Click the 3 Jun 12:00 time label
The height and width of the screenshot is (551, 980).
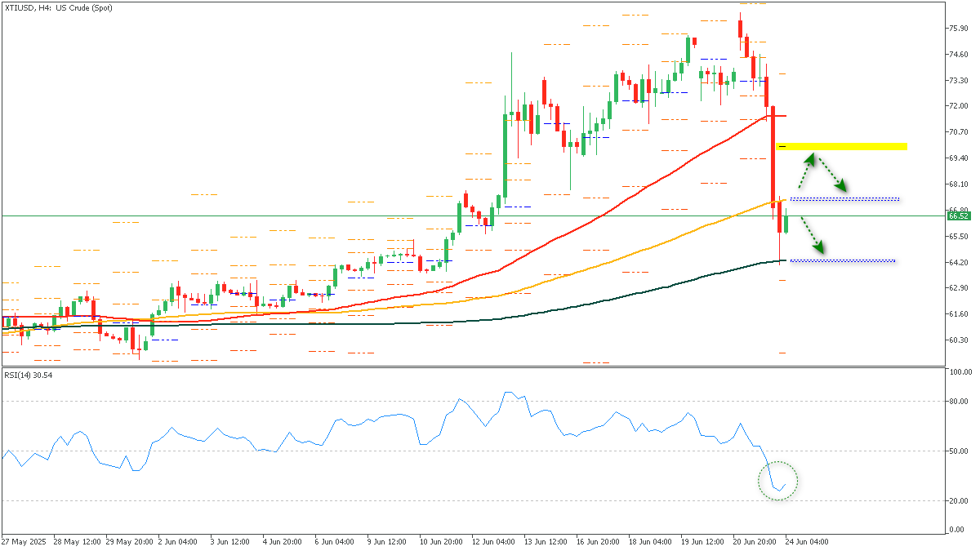tap(229, 541)
